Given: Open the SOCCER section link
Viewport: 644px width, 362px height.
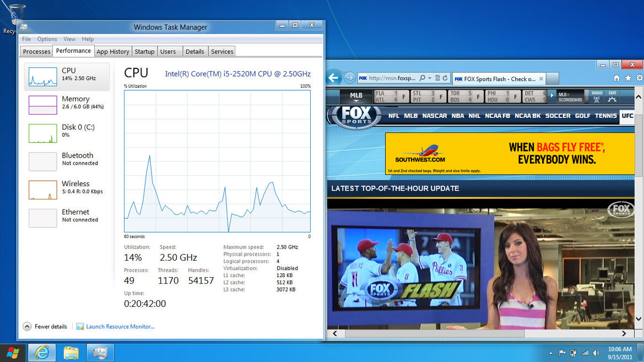Looking at the screenshot, I should coord(558,116).
